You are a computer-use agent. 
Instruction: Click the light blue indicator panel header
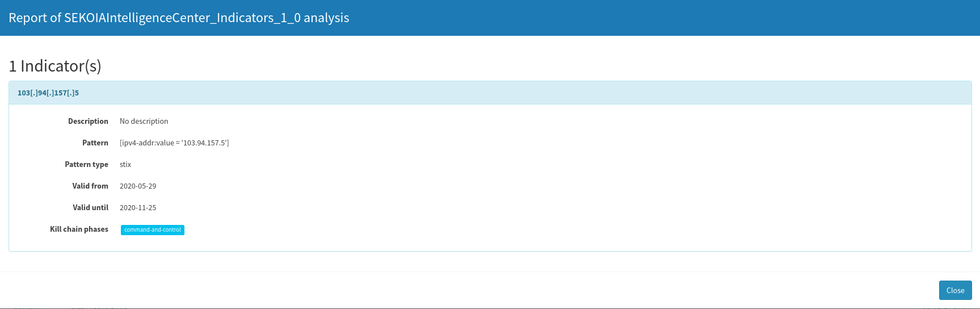(x=490, y=93)
